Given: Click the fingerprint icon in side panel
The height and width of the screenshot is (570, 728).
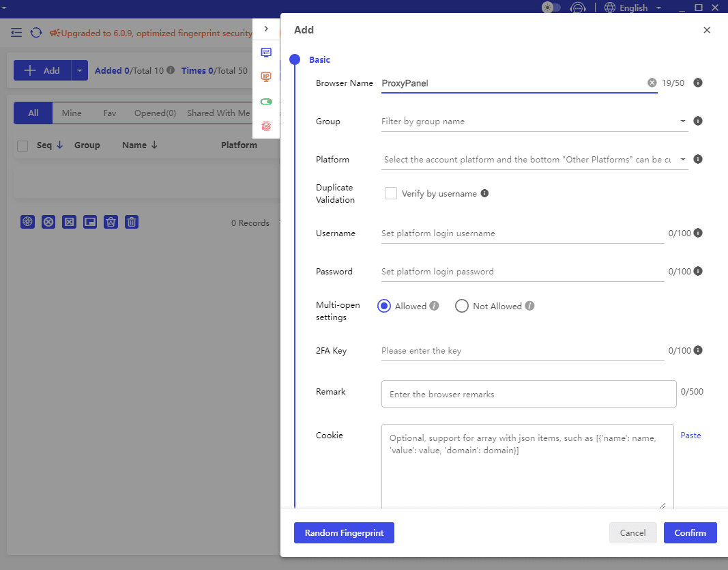Looking at the screenshot, I should [266, 126].
